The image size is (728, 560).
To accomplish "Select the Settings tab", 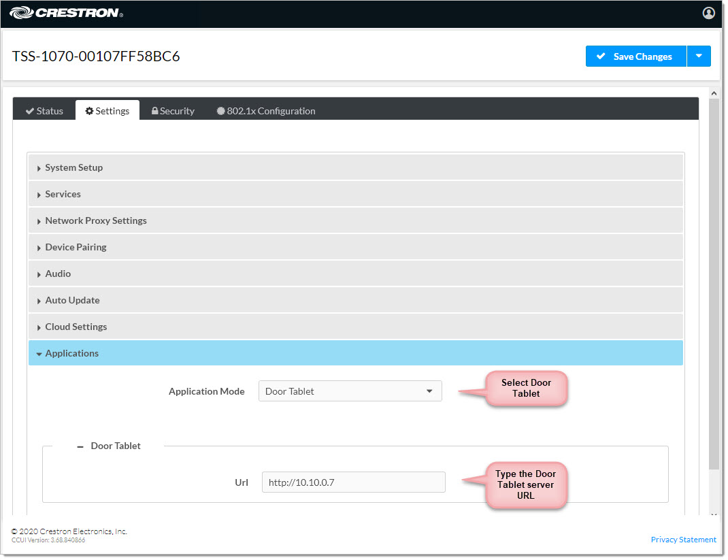I will pyautogui.click(x=107, y=111).
